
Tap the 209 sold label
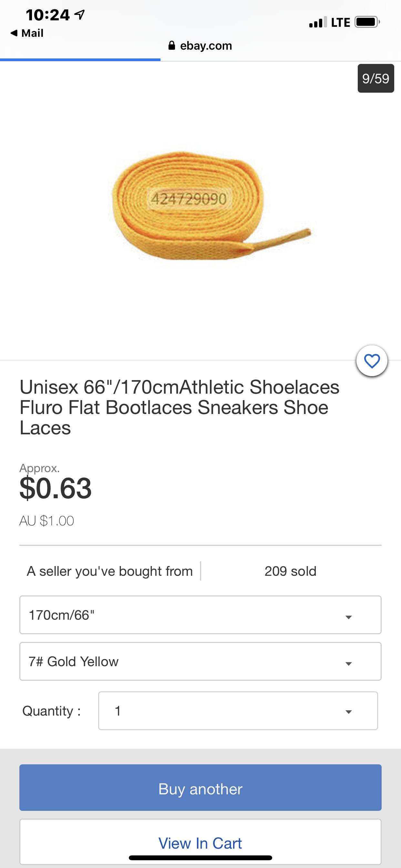click(x=290, y=571)
